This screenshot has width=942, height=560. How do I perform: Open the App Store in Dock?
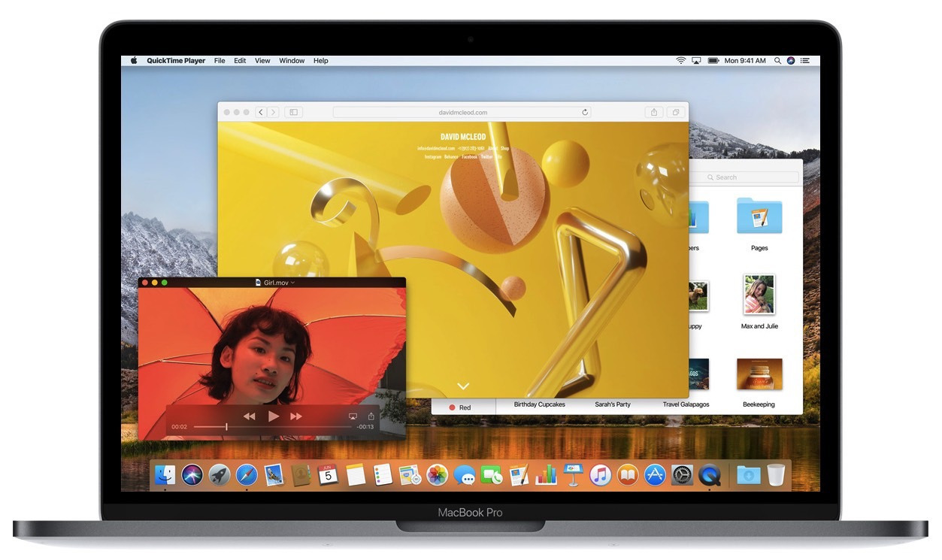pyautogui.click(x=655, y=475)
